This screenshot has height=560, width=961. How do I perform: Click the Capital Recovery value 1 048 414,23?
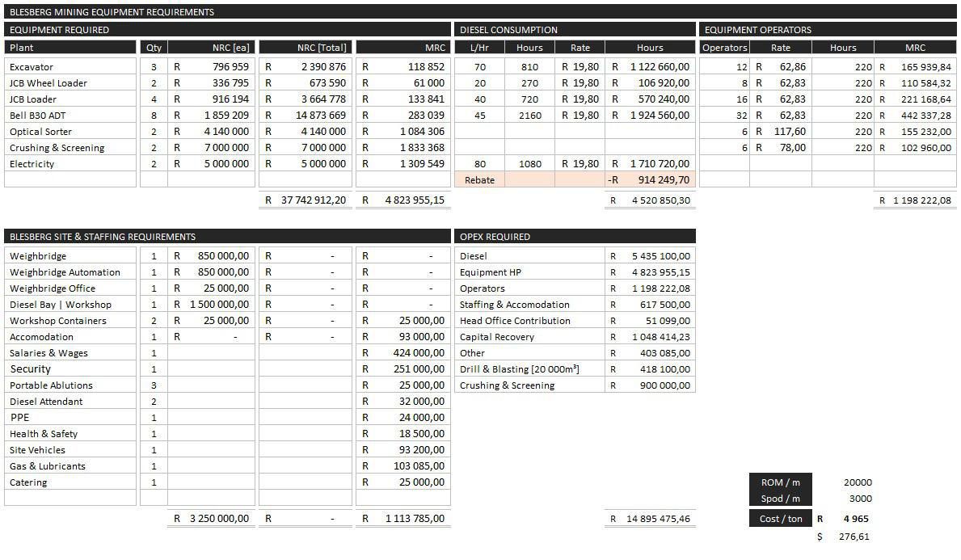click(x=651, y=337)
